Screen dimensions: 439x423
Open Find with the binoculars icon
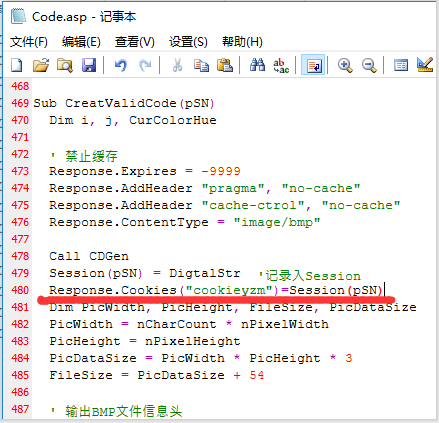coord(257,65)
